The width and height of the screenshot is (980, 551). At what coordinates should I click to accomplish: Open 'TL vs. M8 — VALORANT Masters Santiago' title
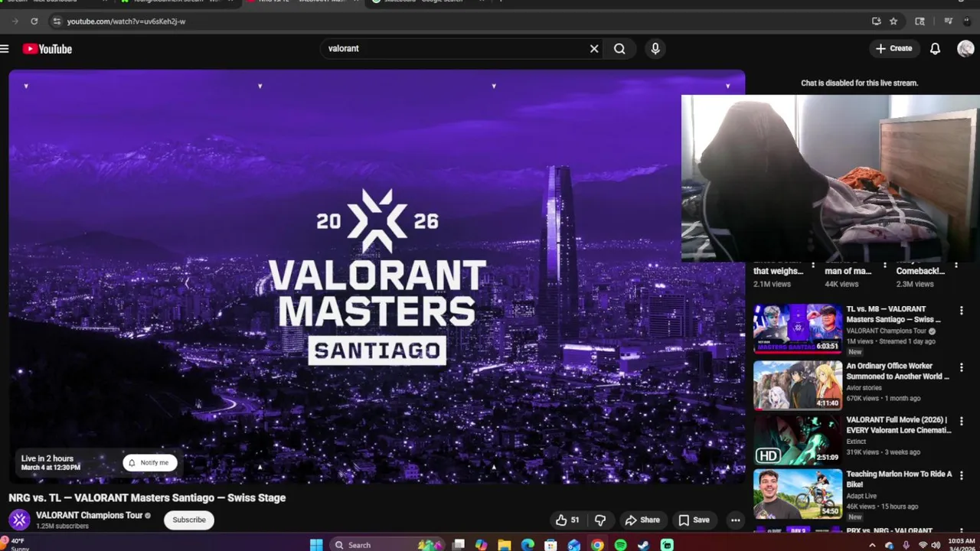pyautogui.click(x=893, y=314)
